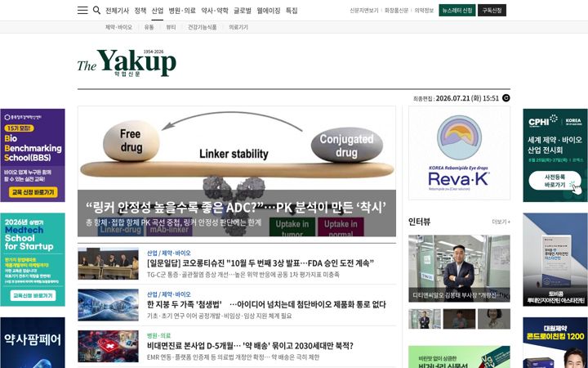Click 산업 / 제약·바이오 label above 코오롱티슈진 article
The image size is (588, 368).
click(169, 253)
